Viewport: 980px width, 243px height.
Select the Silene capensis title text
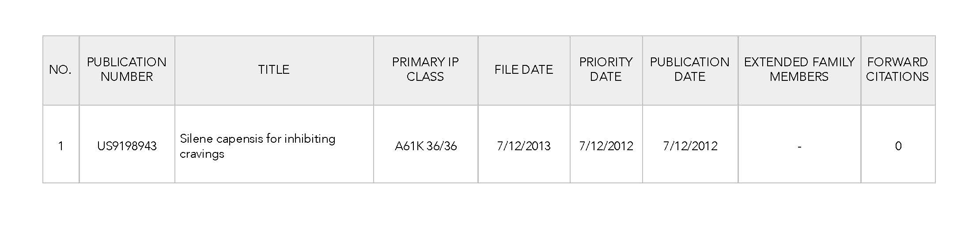click(257, 146)
